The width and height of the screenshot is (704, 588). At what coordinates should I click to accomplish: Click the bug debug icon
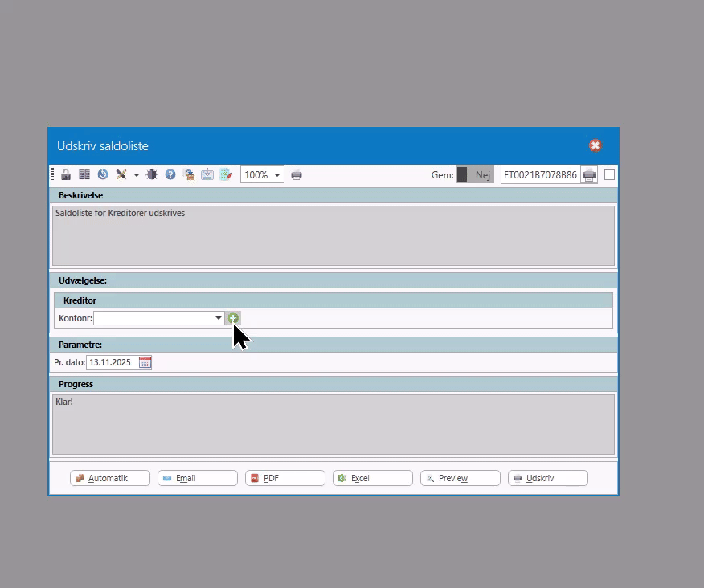click(x=152, y=174)
